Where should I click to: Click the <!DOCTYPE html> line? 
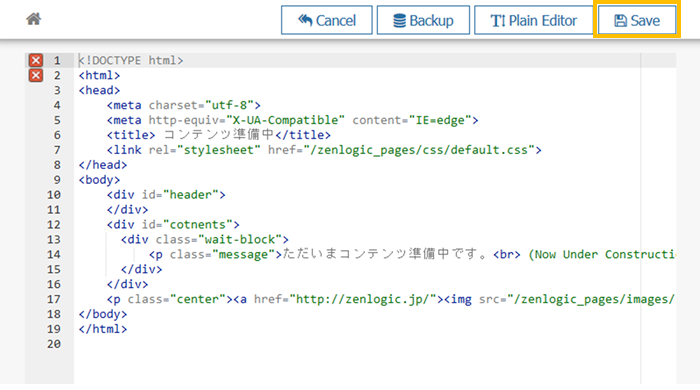tap(131, 60)
